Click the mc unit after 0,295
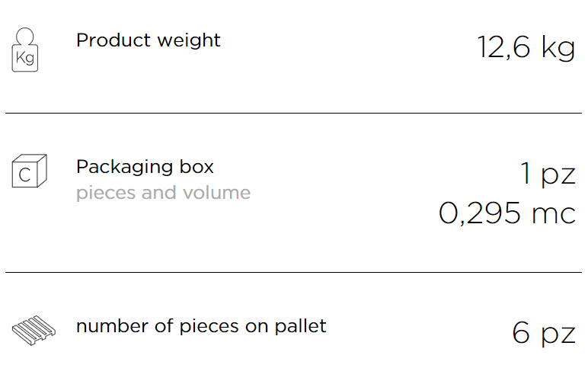The height and width of the screenshot is (381, 588). [x=554, y=214]
